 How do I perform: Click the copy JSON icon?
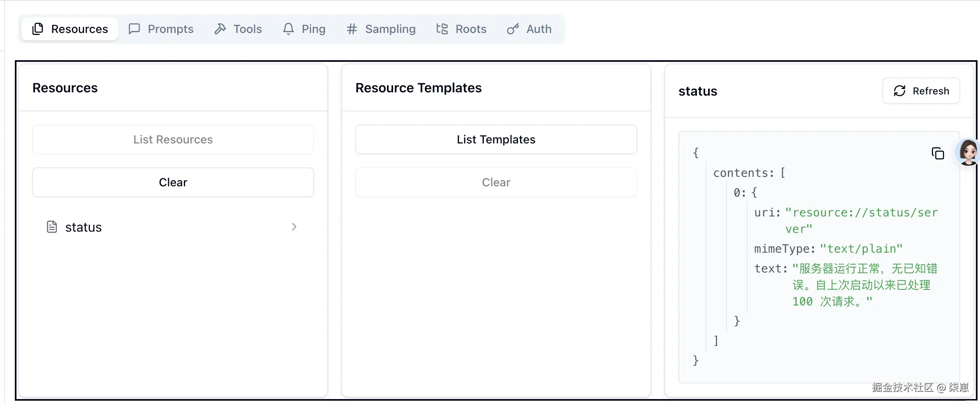(938, 153)
